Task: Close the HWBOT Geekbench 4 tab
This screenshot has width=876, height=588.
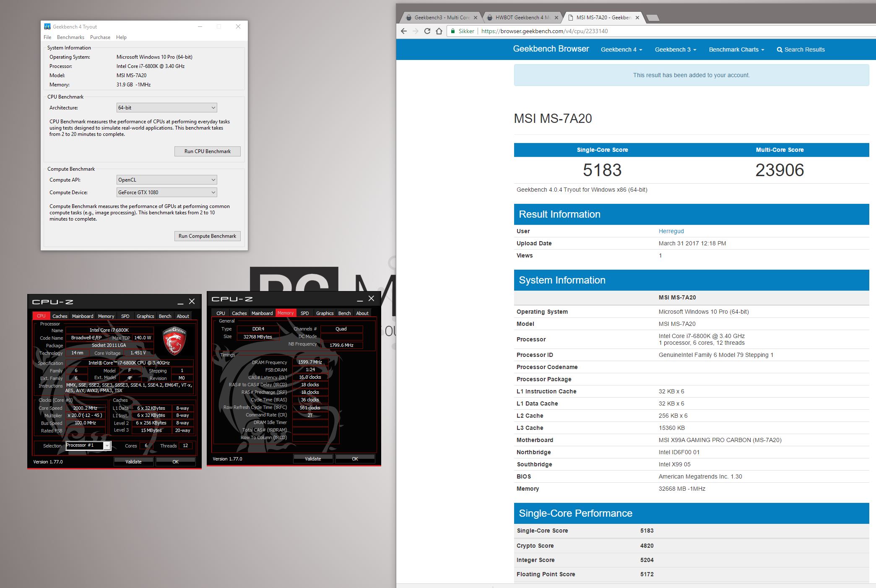Action: pos(556,18)
